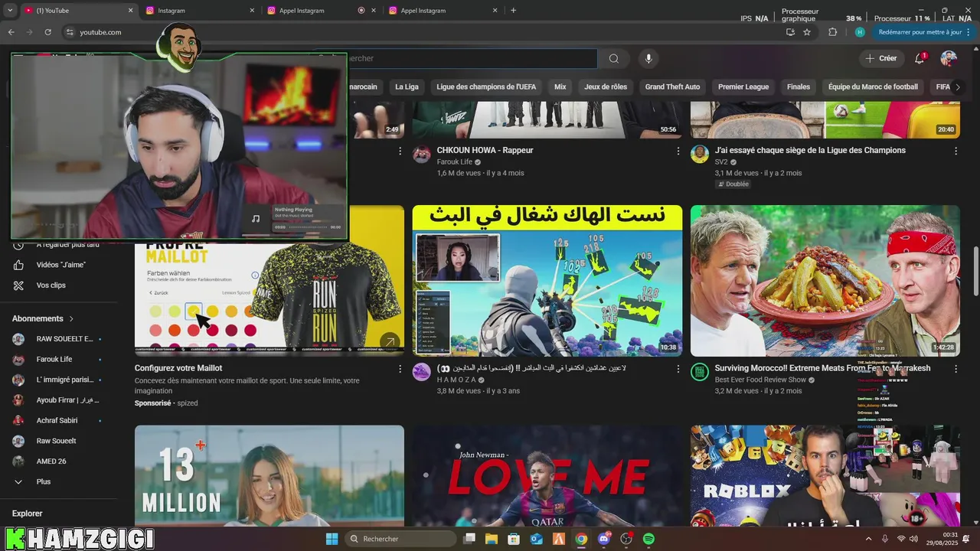Image resolution: width=980 pixels, height=551 pixels.
Task: Go back with the browser back arrow
Action: pyautogui.click(x=11, y=32)
